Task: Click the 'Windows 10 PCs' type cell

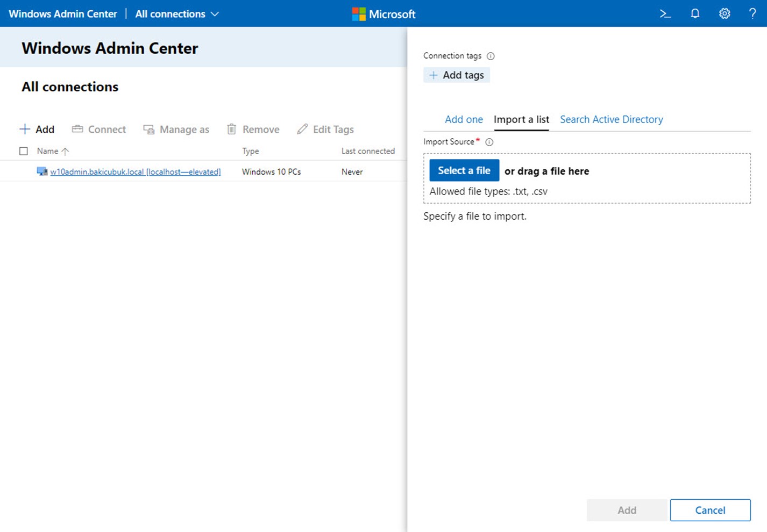Action: [272, 172]
